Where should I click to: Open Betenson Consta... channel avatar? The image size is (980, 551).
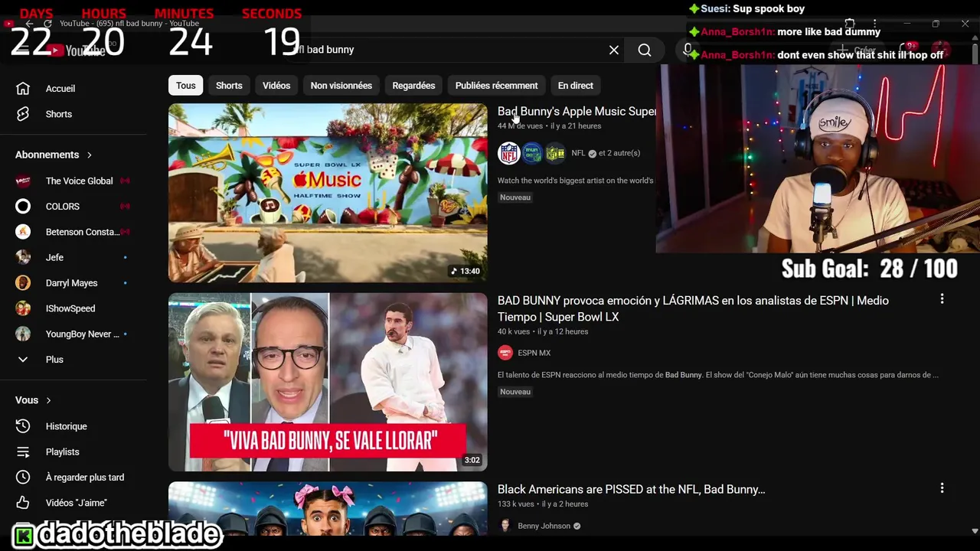23,232
